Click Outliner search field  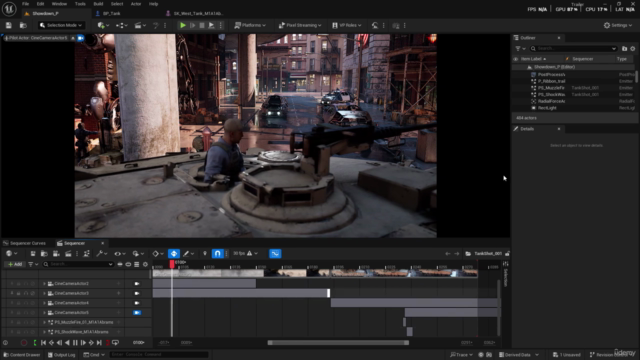[573, 49]
